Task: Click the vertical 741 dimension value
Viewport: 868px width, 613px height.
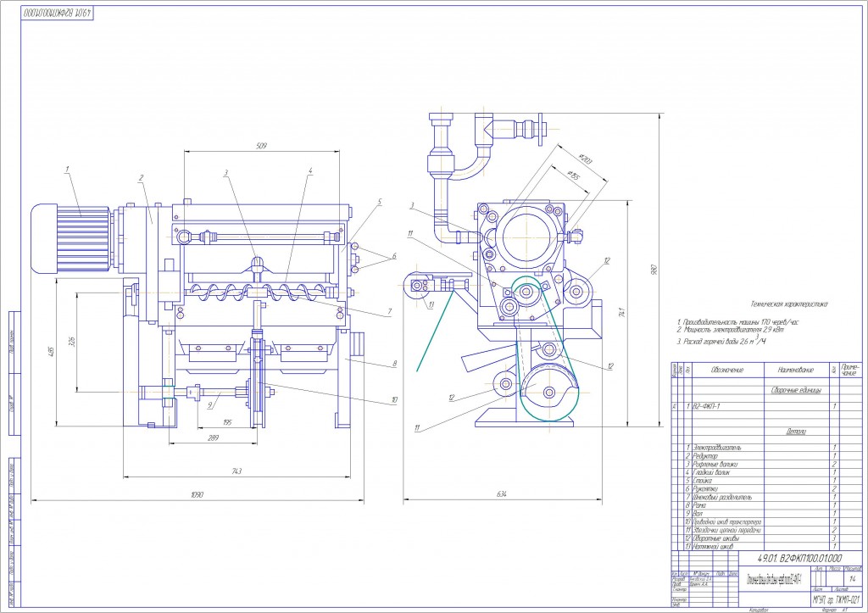Action: (622, 312)
